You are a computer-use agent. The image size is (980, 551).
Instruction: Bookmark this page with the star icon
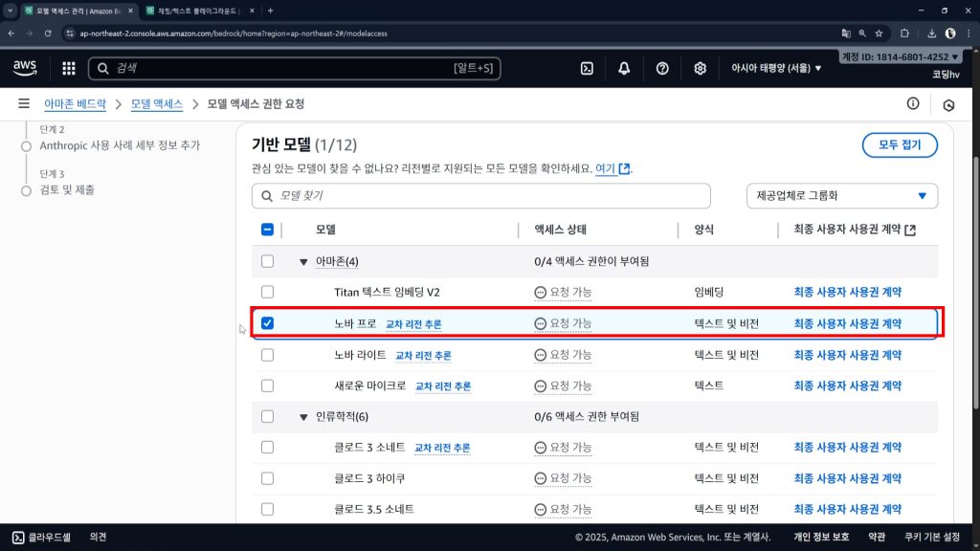[x=879, y=33]
